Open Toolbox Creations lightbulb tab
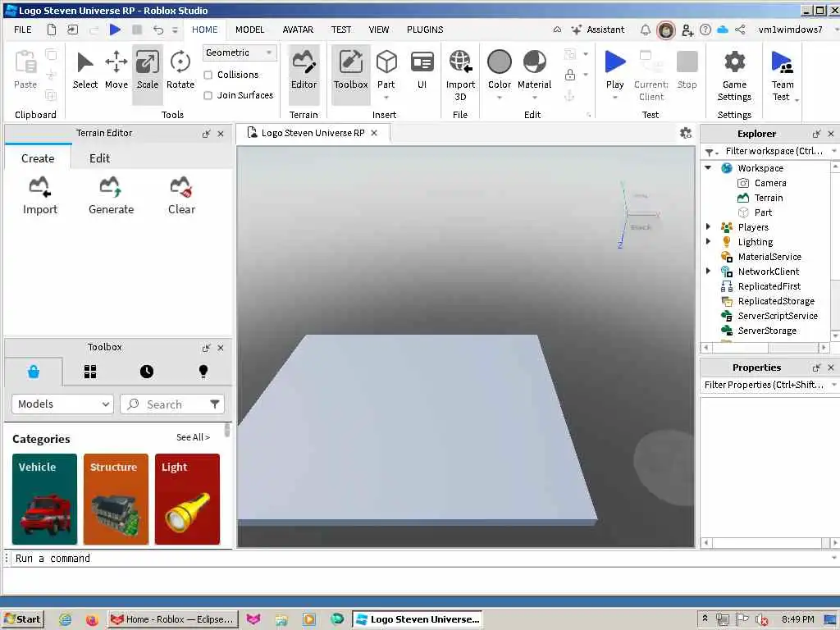The image size is (840, 630). (203, 372)
